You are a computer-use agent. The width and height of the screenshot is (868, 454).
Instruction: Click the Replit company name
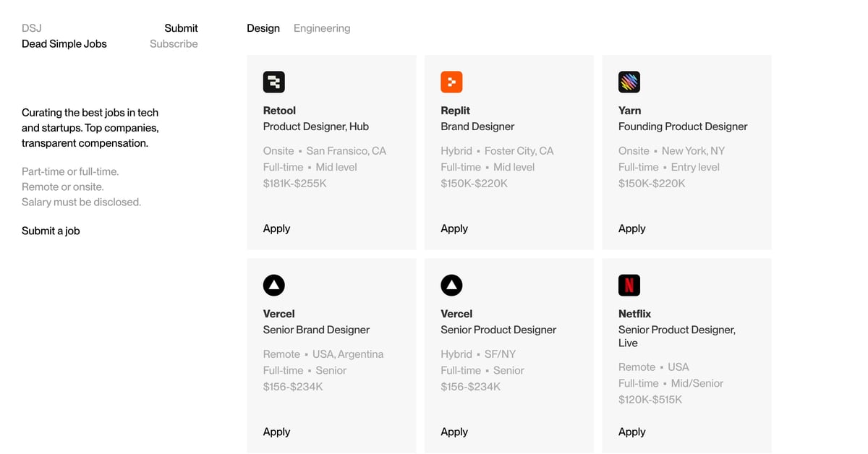(455, 111)
